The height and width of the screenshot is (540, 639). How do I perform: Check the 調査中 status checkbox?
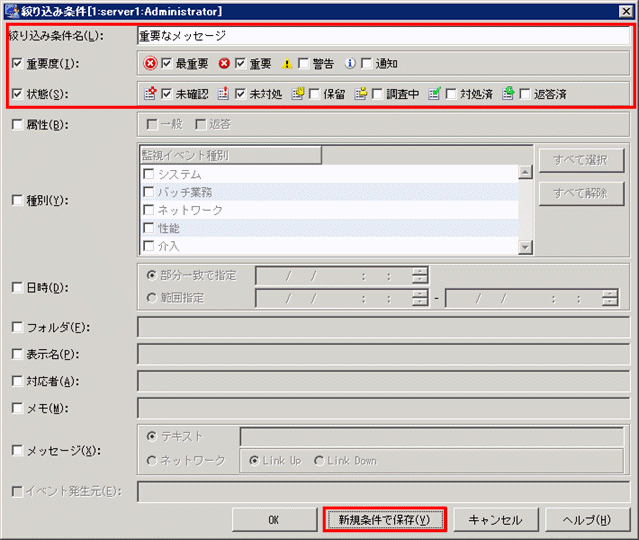coord(377,94)
